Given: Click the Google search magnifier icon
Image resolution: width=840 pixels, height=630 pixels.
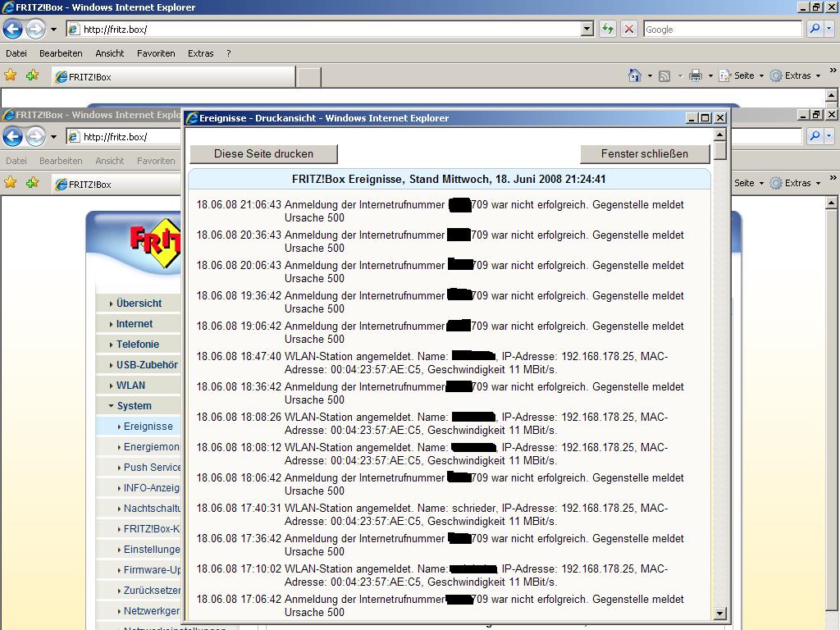Looking at the screenshot, I should [815, 30].
